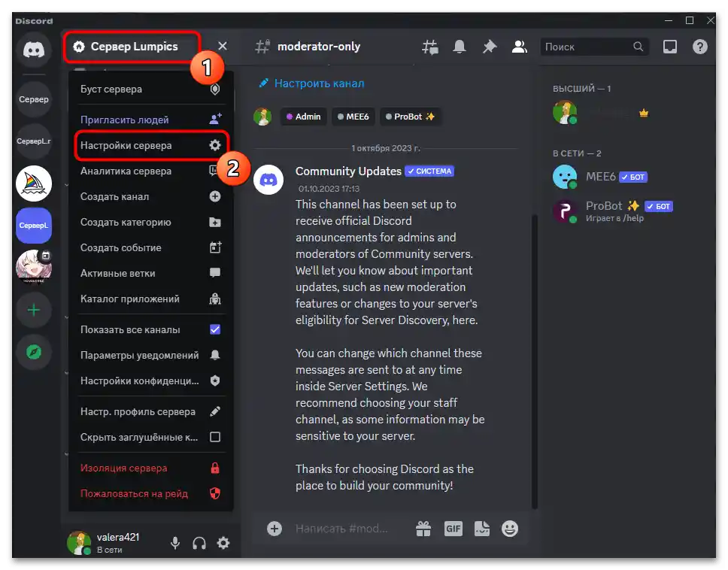This screenshot has height=570, width=728.
Task: Close the server dropdown menu X
Action: (x=223, y=46)
